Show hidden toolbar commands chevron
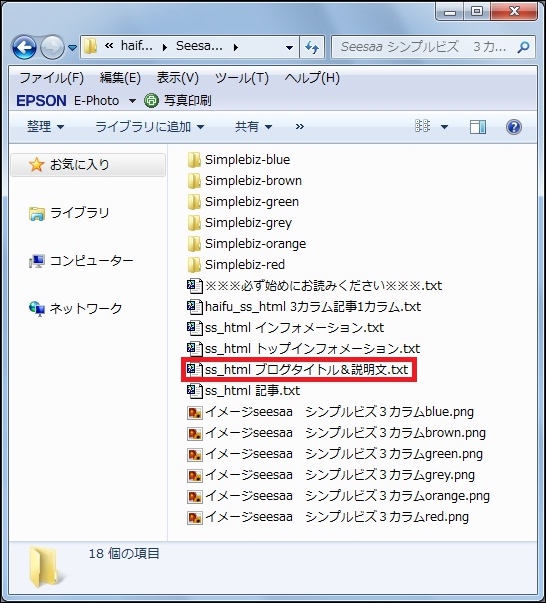The width and height of the screenshot is (546, 603). [300, 127]
